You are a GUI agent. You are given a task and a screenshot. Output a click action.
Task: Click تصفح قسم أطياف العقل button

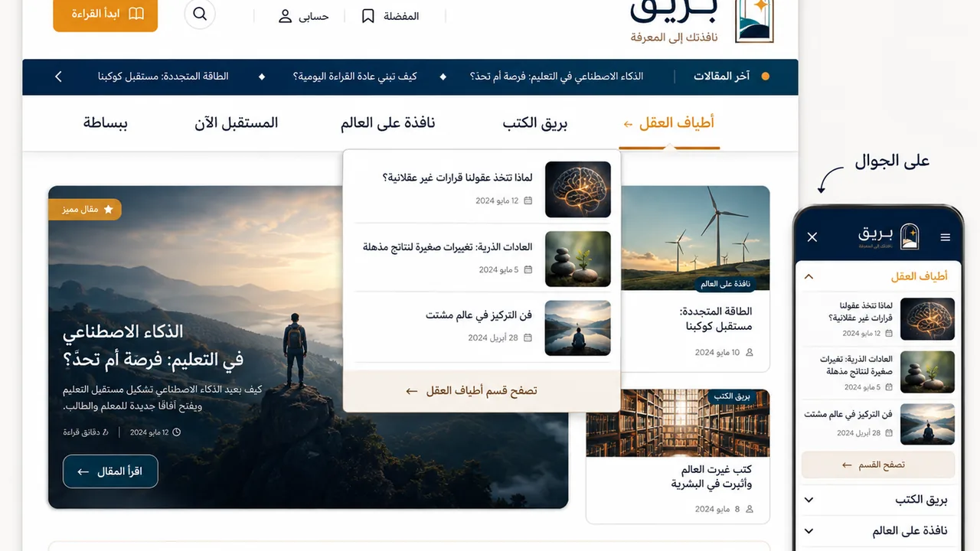coord(482,391)
